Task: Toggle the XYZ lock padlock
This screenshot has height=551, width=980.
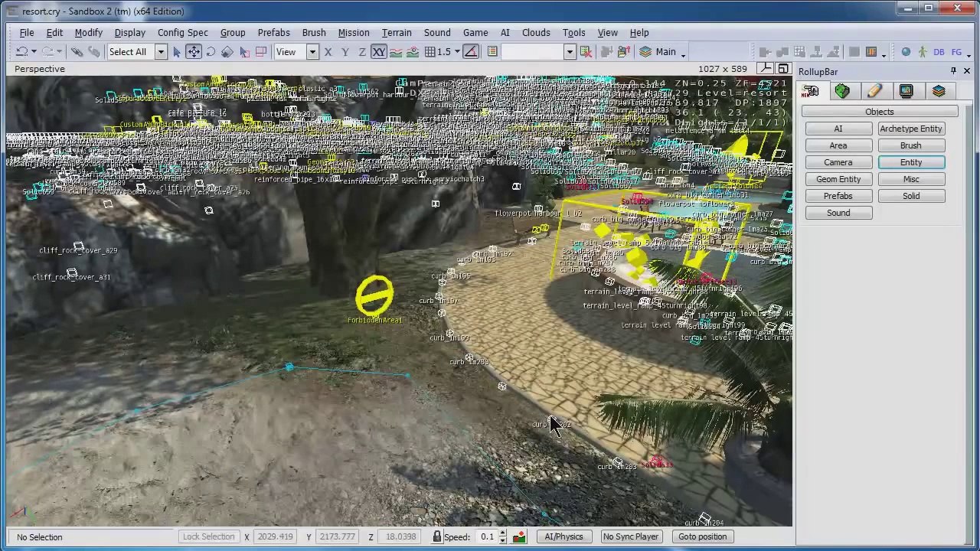Action: 436,536
